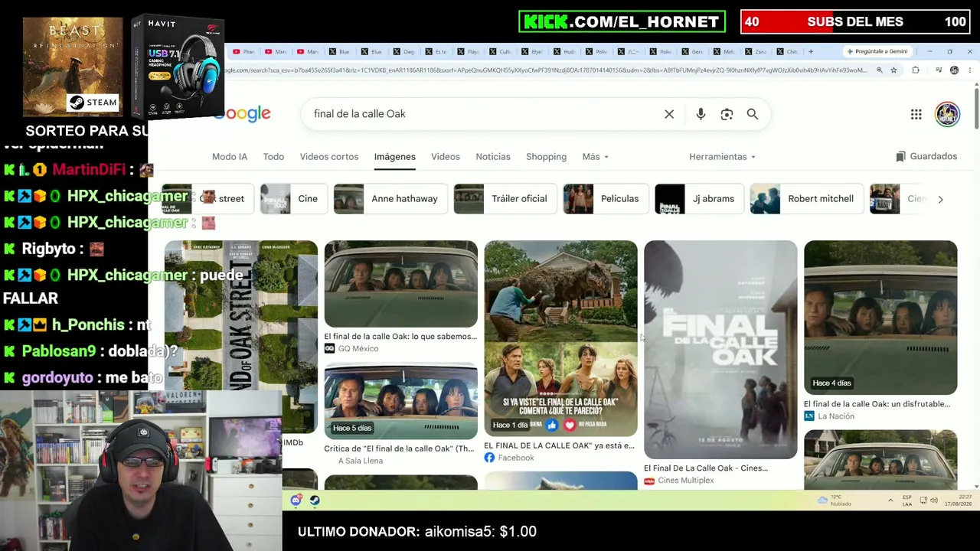Viewport: 980px width, 551px height.
Task: Open the A Sala Llena review image
Action: point(400,401)
